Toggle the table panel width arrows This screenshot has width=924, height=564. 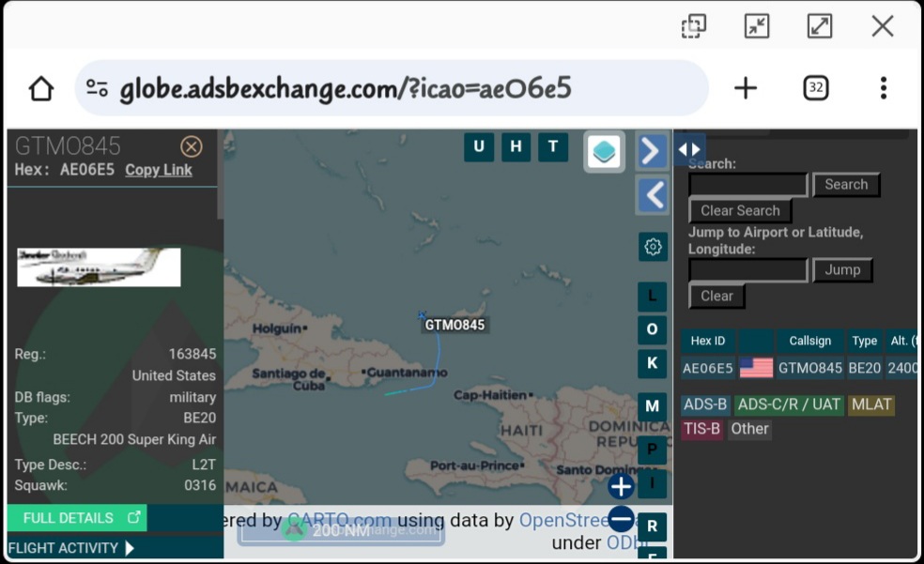tap(689, 149)
